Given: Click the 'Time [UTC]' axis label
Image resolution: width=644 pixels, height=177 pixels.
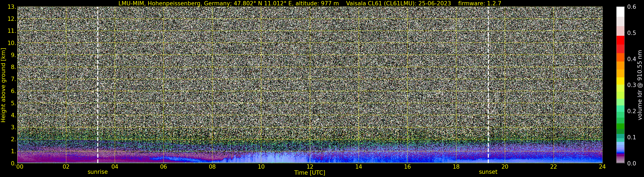Looking at the screenshot, I should 309,173.
